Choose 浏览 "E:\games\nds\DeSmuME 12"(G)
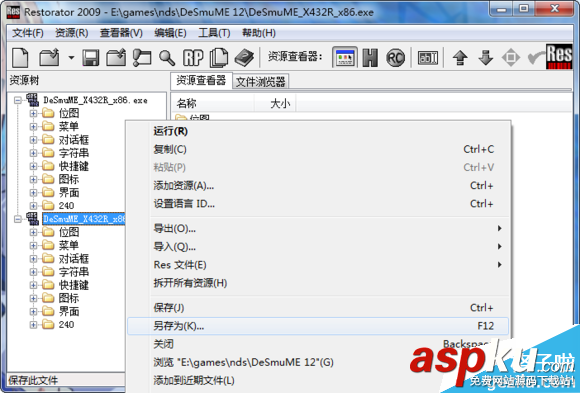Screen dimensions: 580x393 pyautogui.click(x=318, y=362)
